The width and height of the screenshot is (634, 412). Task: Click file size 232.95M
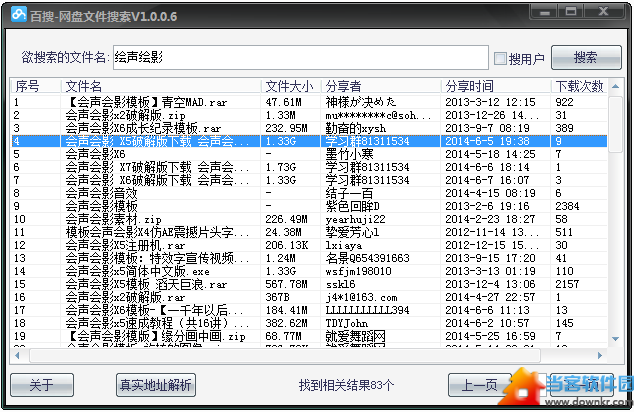[x=286, y=128]
